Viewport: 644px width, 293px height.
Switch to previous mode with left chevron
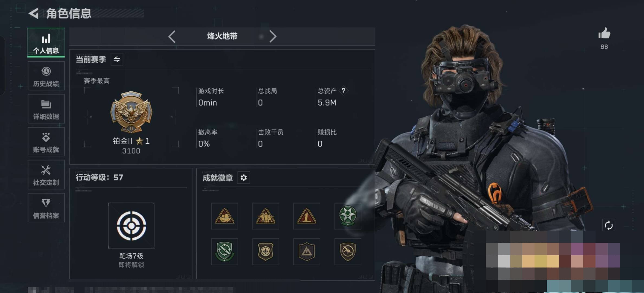pyautogui.click(x=172, y=36)
